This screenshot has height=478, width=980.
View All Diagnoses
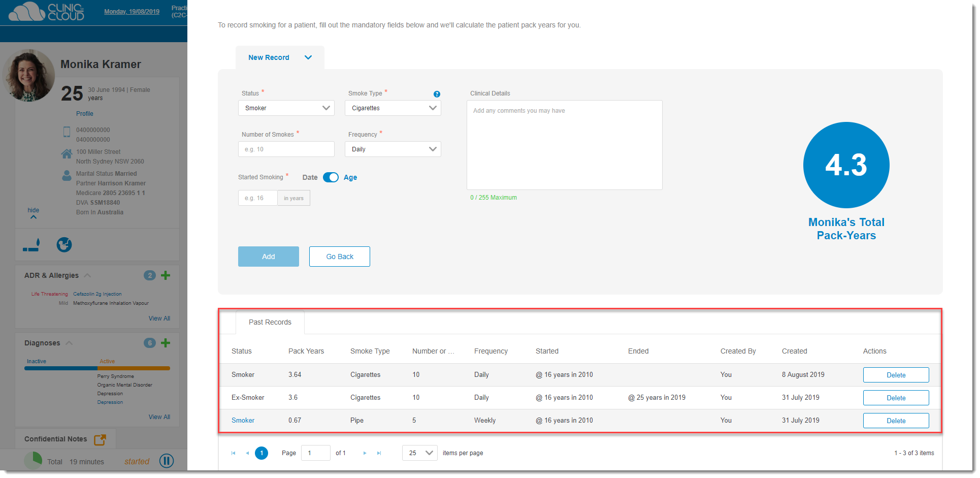click(159, 417)
